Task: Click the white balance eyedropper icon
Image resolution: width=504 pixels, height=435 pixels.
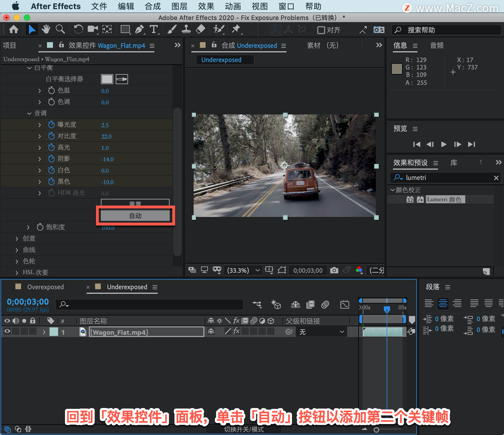Action: (x=122, y=79)
